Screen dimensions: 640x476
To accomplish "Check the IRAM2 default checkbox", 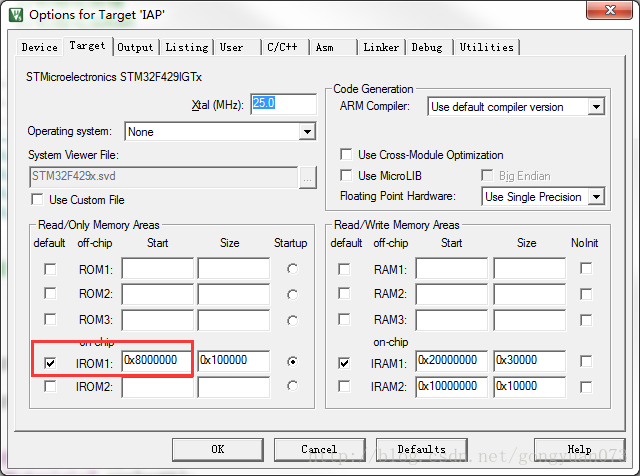I will 344,386.
